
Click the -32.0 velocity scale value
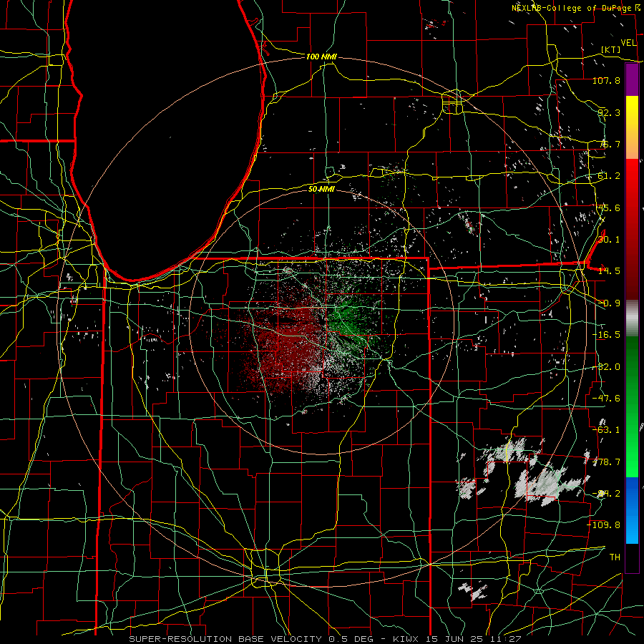pos(606,367)
